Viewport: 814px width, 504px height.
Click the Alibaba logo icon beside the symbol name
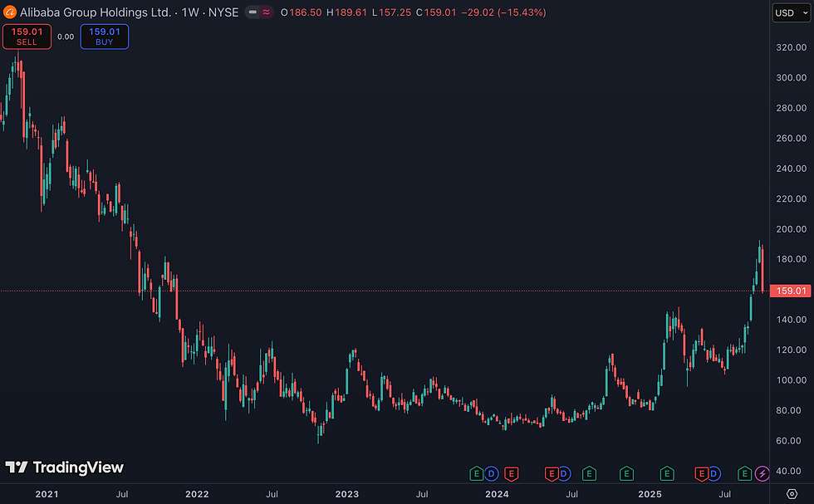point(9,12)
